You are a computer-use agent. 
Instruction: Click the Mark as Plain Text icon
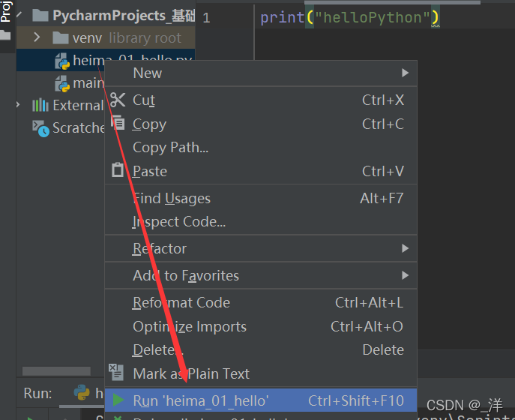point(116,372)
